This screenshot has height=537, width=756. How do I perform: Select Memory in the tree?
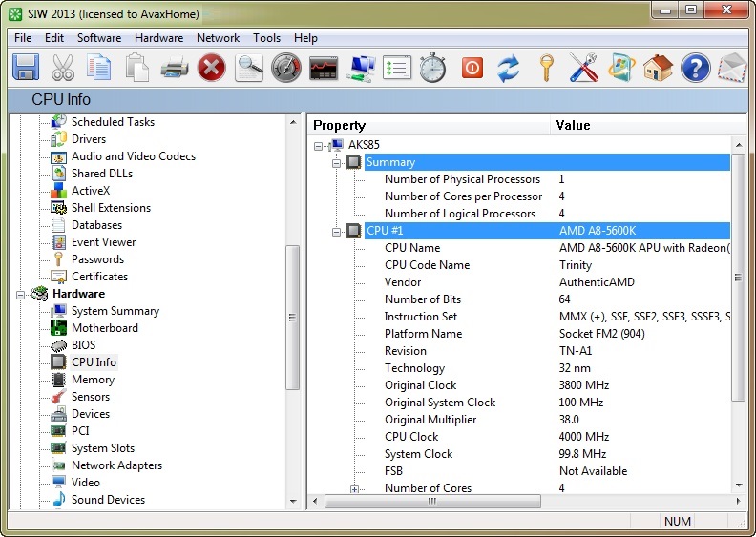tap(93, 380)
